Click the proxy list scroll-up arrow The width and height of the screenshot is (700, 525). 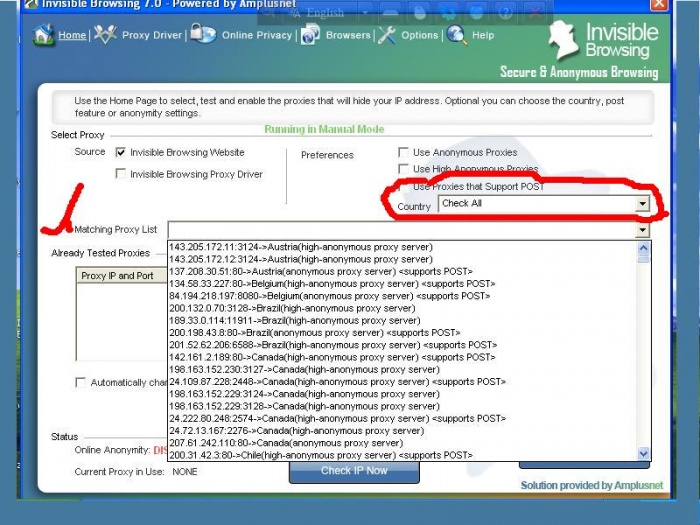point(643,248)
